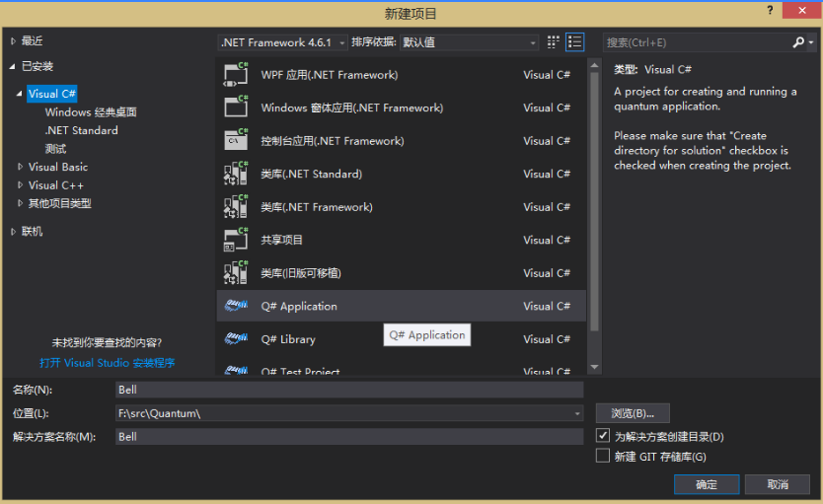Click the help question mark button
Viewport: 823px width, 504px height.
(770, 10)
